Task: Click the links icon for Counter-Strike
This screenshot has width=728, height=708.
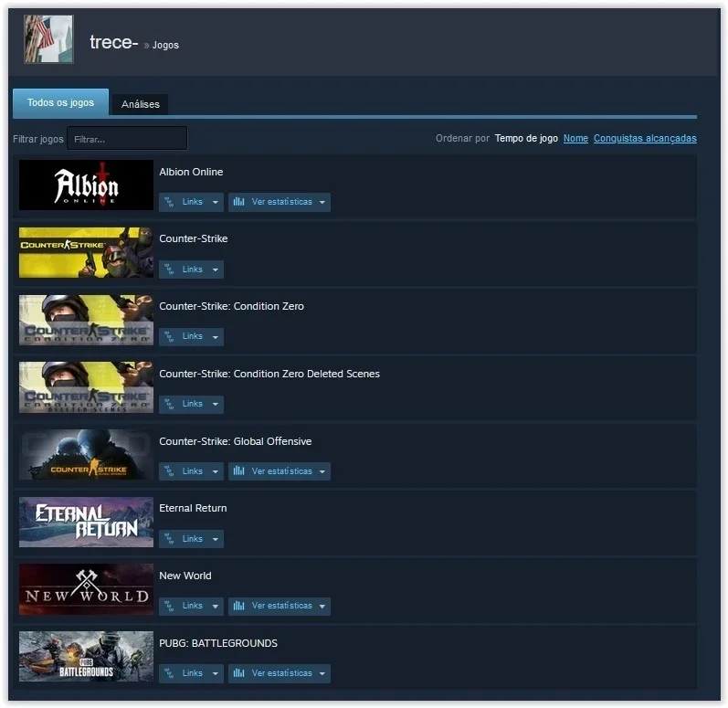Action: tap(170, 269)
